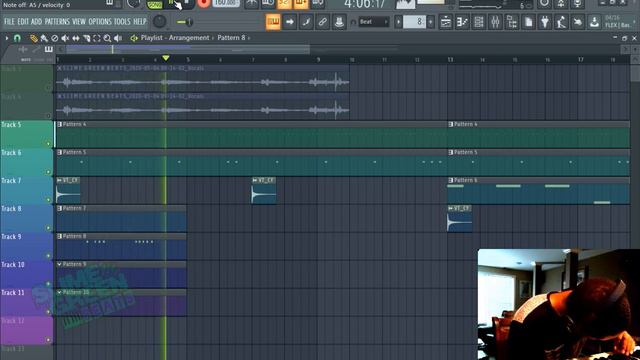Image resolution: width=640 pixels, height=360 pixels.
Task: Select Track 11 header label
Action: (x=13, y=293)
